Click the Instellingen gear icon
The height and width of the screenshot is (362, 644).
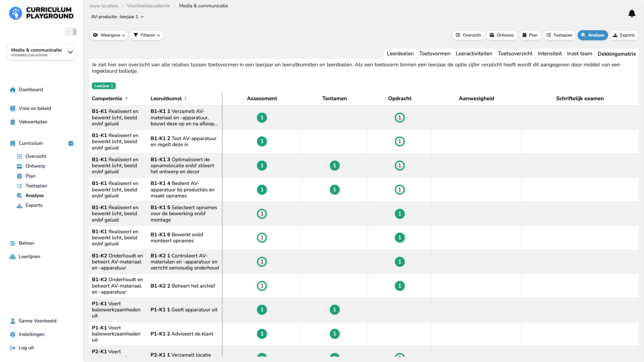[x=13, y=335]
